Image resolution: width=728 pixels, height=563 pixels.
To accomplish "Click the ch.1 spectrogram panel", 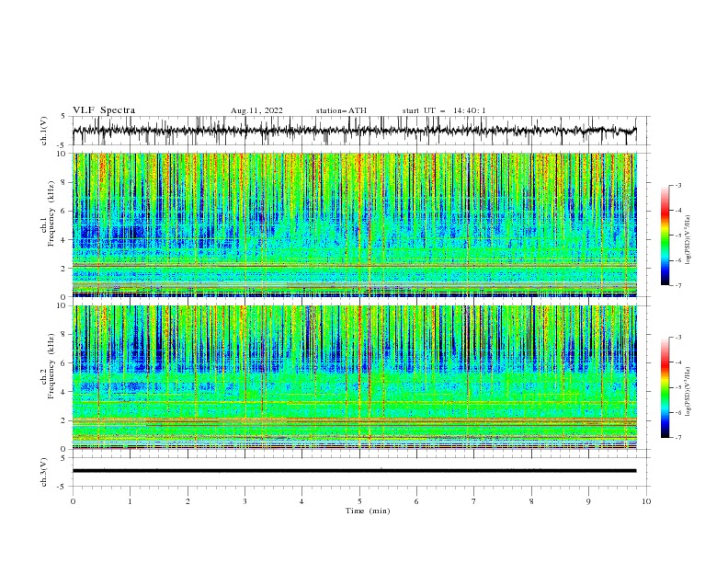I will tap(355, 224).
